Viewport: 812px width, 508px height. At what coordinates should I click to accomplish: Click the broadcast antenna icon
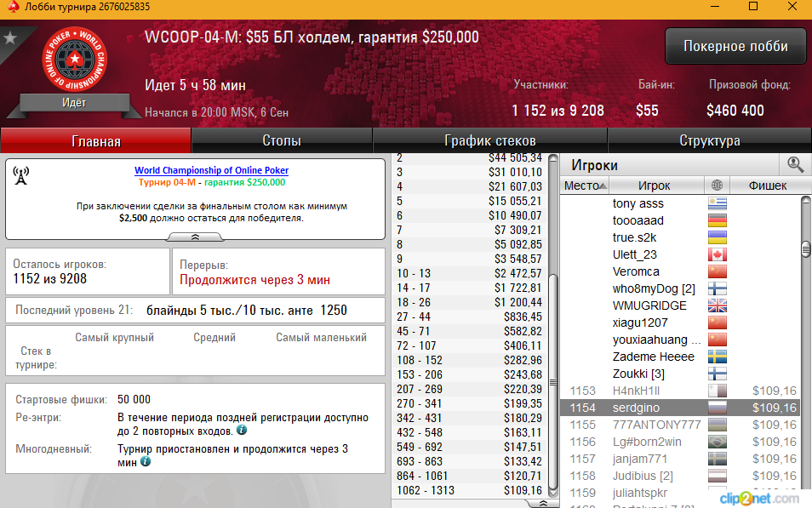coord(20,175)
